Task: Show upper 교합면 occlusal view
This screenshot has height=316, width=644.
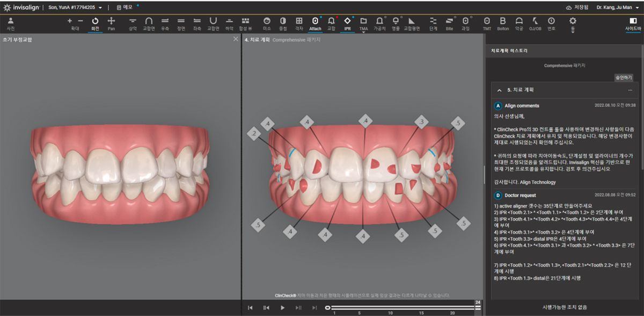Action: coord(149,23)
